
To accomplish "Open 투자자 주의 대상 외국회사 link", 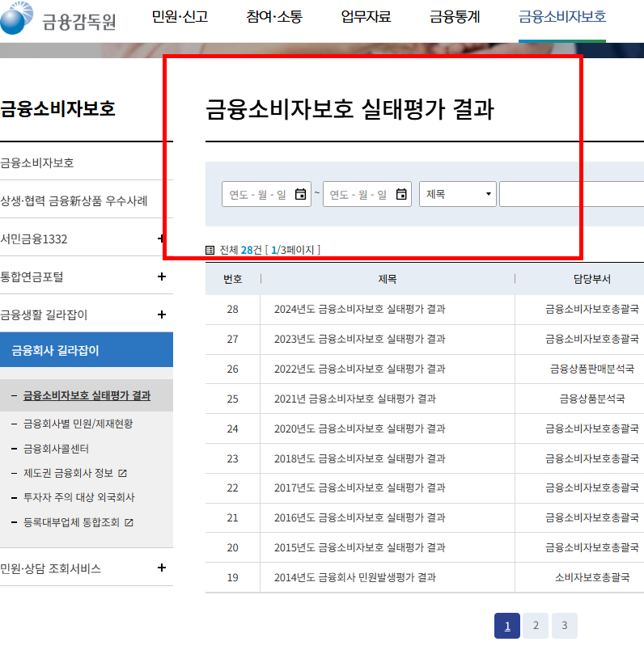I will (78, 497).
